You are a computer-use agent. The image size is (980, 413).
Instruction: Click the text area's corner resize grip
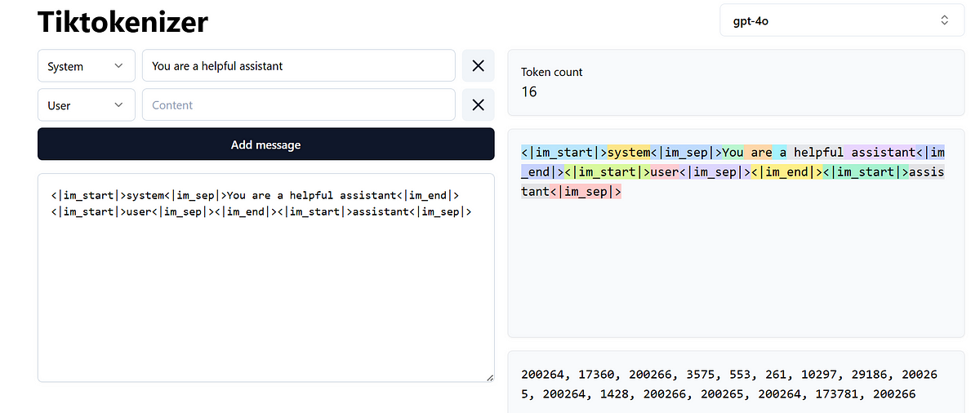[x=489, y=377]
